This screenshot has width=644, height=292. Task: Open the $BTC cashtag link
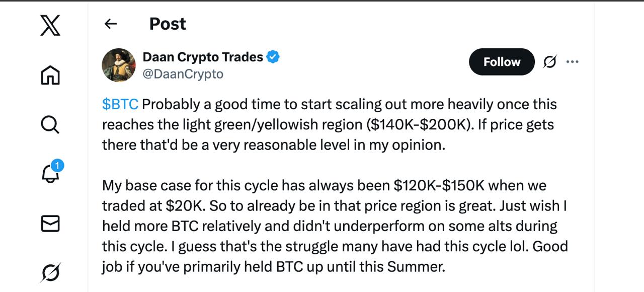coord(120,104)
